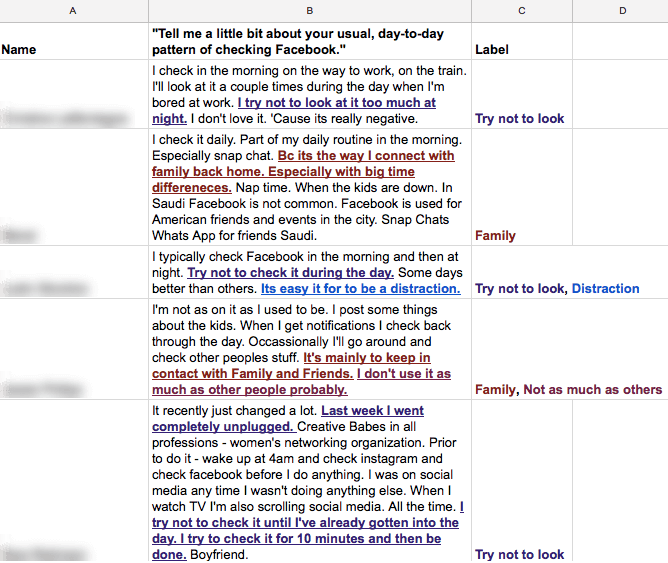Open the link 'I don't use it as much as other people probably.'
The image size is (668, 563).
302,382
